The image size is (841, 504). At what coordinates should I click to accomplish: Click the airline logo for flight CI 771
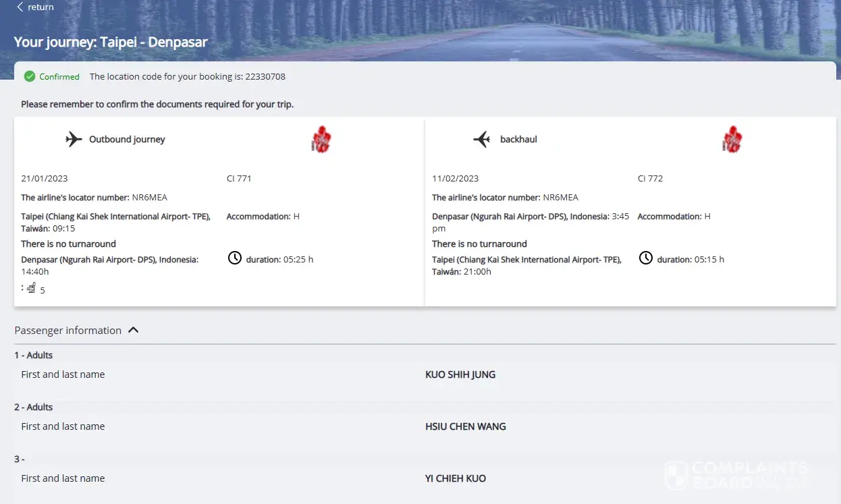[x=321, y=140]
